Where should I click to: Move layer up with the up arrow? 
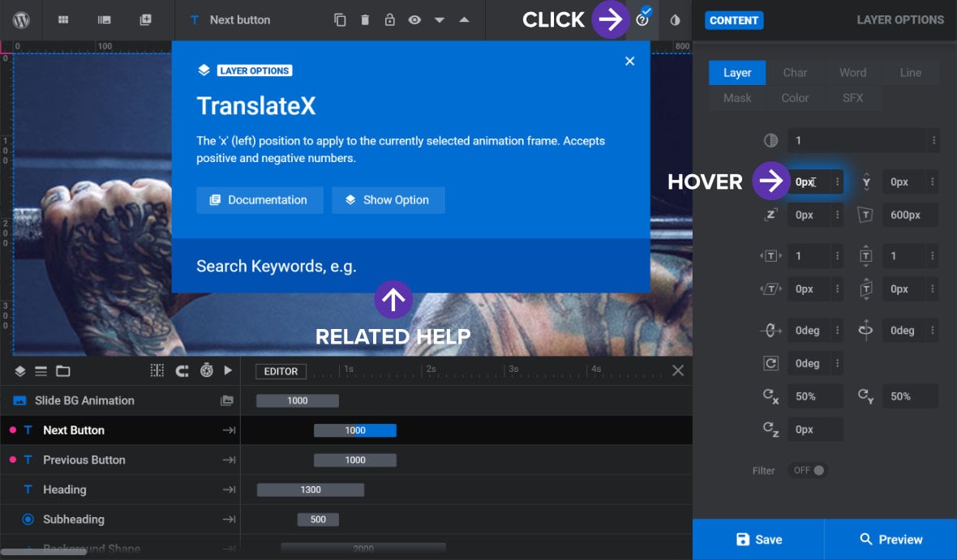pyautogui.click(x=464, y=20)
